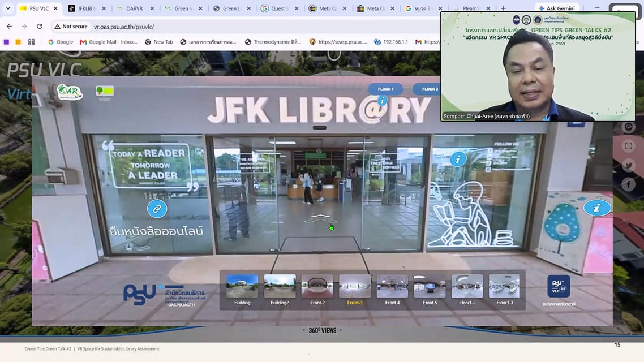
Task: Open the Building scene thumbnail
Action: tap(242, 290)
